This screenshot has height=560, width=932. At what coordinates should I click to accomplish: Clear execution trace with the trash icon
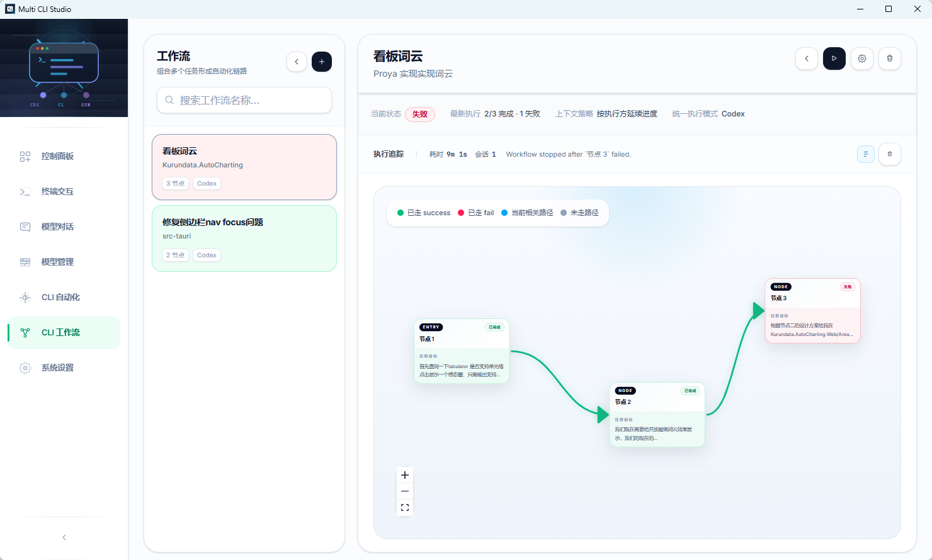890,154
